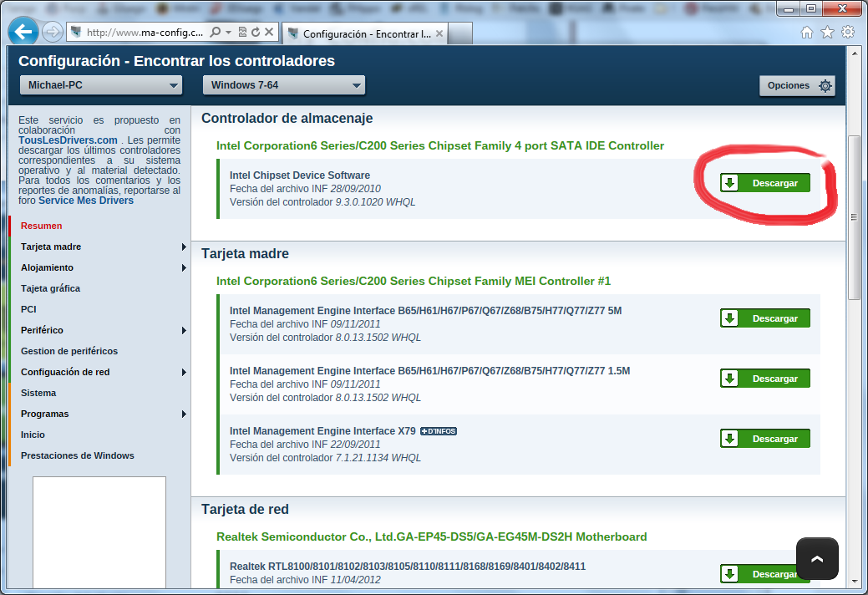Select the Configuración - Encontrar tab
Viewport: 868px width, 595px height.
(365, 33)
